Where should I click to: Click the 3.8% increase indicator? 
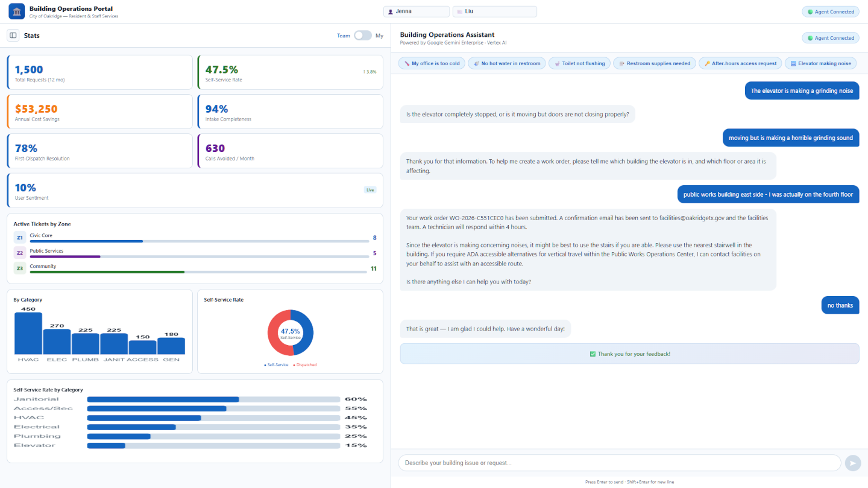370,72
